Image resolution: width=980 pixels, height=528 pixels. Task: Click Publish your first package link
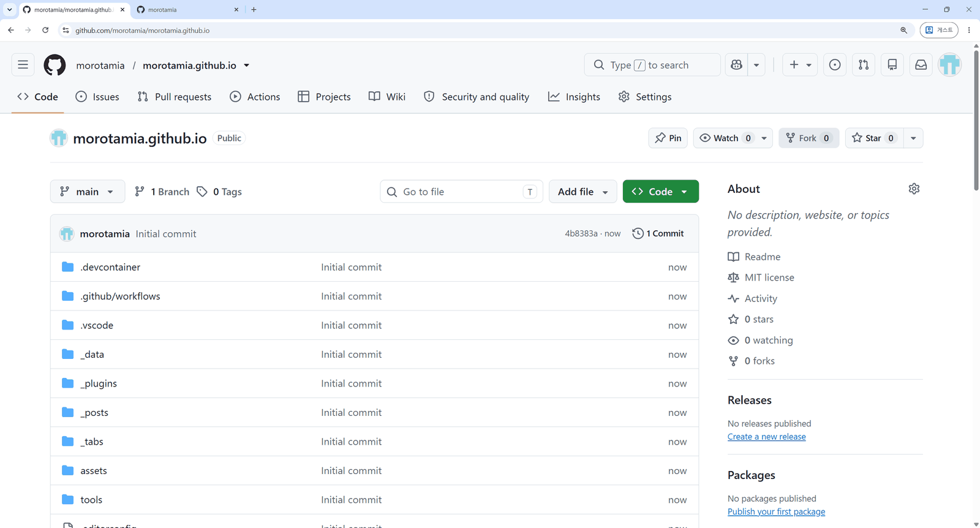point(777,512)
